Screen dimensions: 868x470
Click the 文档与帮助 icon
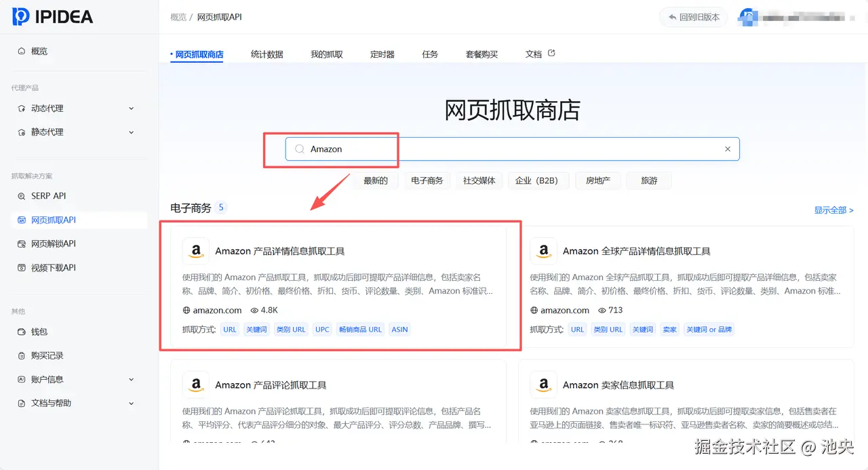coord(22,403)
